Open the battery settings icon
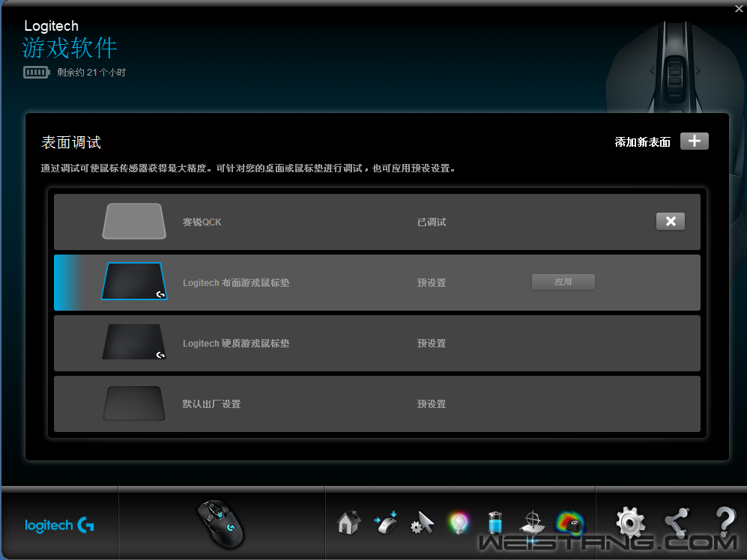 (495, 523)
